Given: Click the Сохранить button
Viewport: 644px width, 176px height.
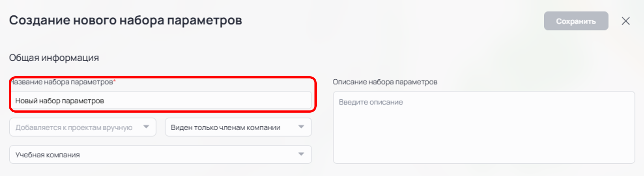Looking at the screenshot, I should tap(576, 21).
